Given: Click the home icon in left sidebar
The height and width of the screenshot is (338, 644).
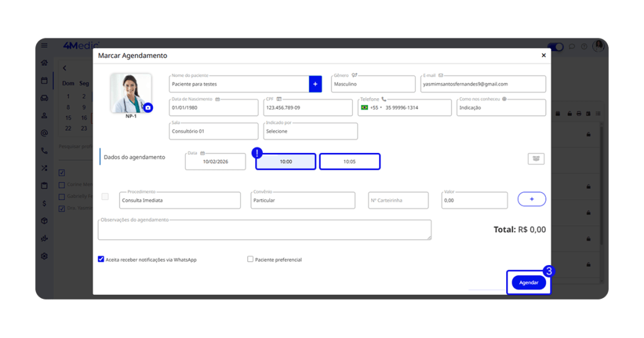Looking at the screenshot, I should (x=44, y=63).
